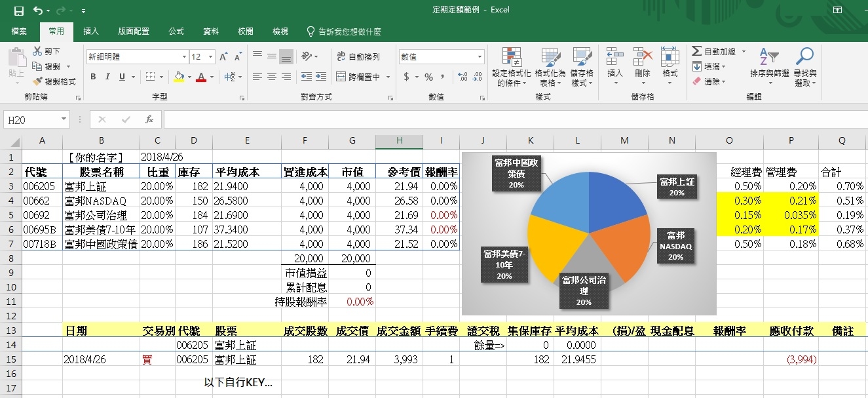The width and height of the screenshot is (868, 398).
Task: Click the align text left icon
Action: [257, 77]
